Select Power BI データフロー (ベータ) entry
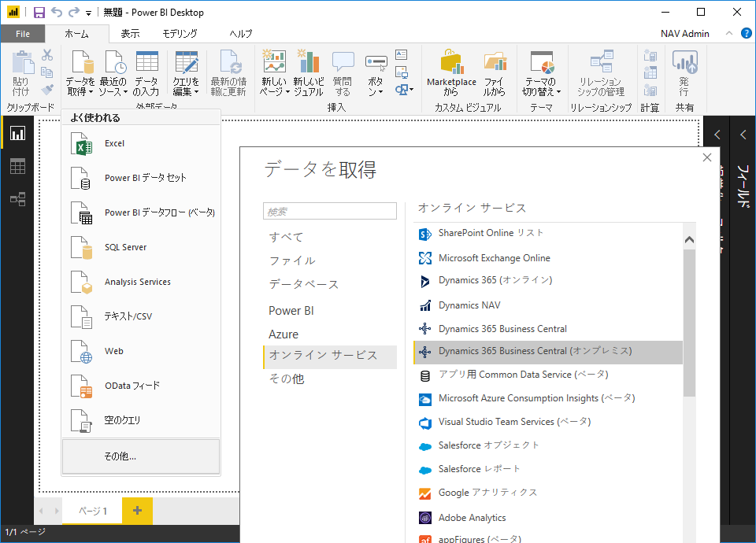The height and width of the screenshot is (543, 756). point(141,212)
